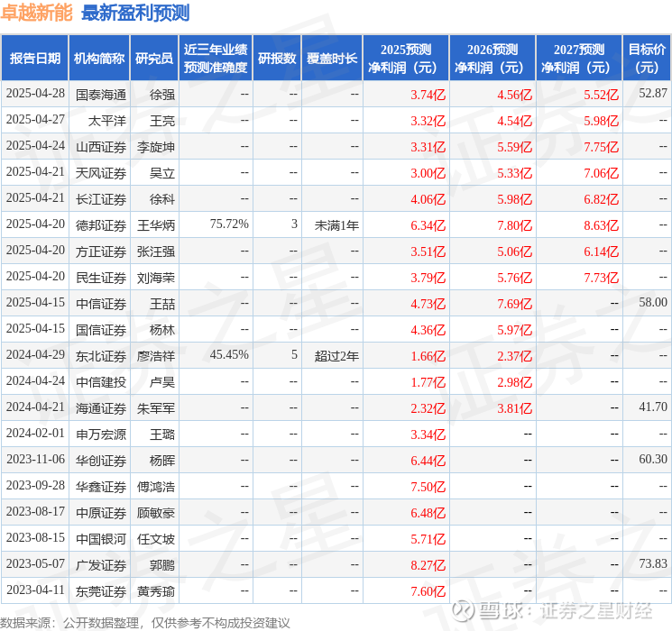Select analyst 徐强
672x631 pixels.
pos(162,95)
